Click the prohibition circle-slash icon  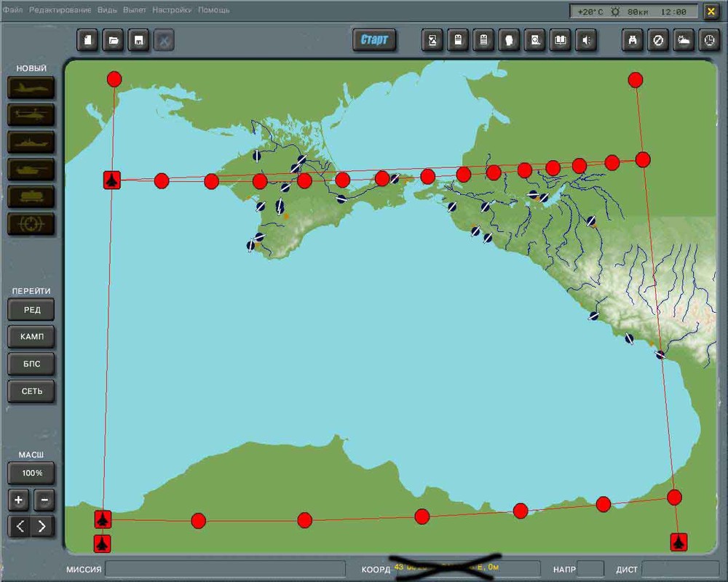(x=658, y=41)
